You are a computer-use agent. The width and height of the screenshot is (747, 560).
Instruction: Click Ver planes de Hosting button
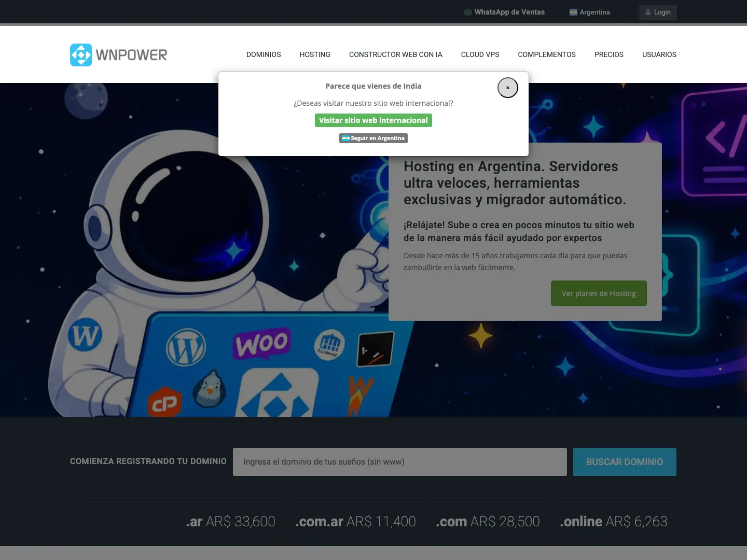[x=599, y=293]
